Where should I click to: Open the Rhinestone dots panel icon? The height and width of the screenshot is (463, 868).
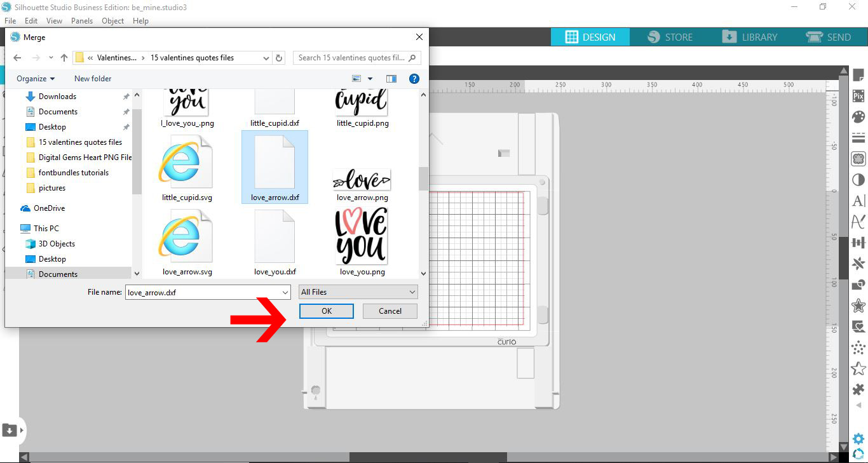[x=858, y=347]
